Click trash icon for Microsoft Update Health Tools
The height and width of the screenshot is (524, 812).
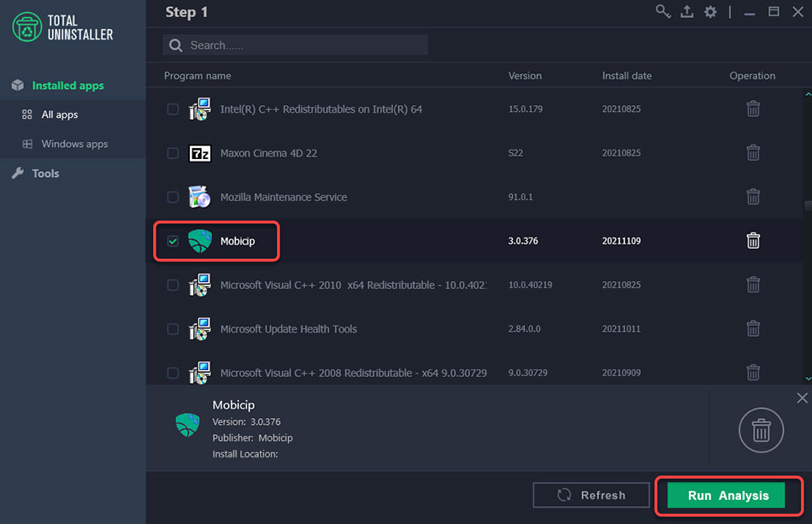tap(753, 329)
